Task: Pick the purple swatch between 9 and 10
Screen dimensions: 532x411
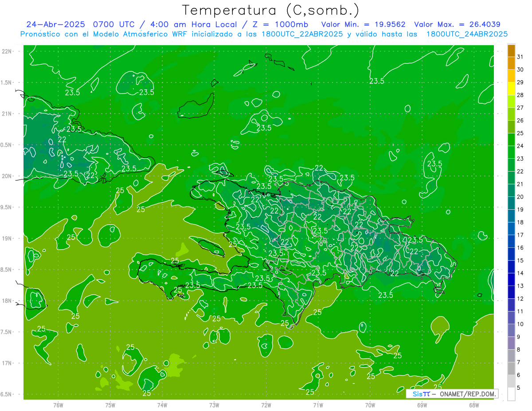Action: tap(511, 330)
